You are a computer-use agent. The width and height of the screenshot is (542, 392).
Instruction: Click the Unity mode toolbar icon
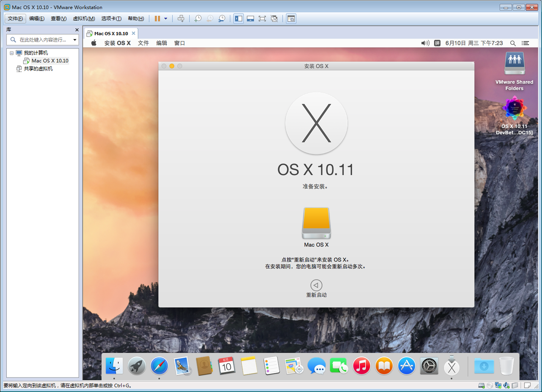click(274, 19)
